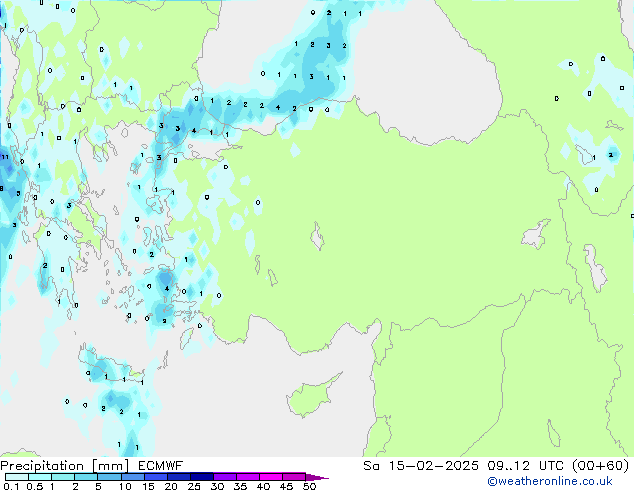The image size is (634, 490).
Task: Open the weatheronline.co.uk copyright link
Action: pyautogui.click(x=550, y=481)
